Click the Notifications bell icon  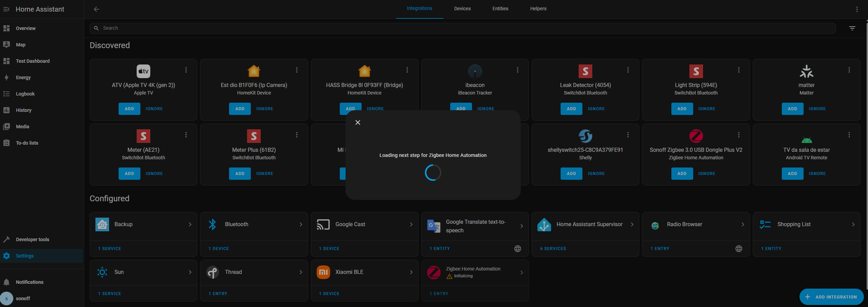pyautogui.click(x=6, y=282)
